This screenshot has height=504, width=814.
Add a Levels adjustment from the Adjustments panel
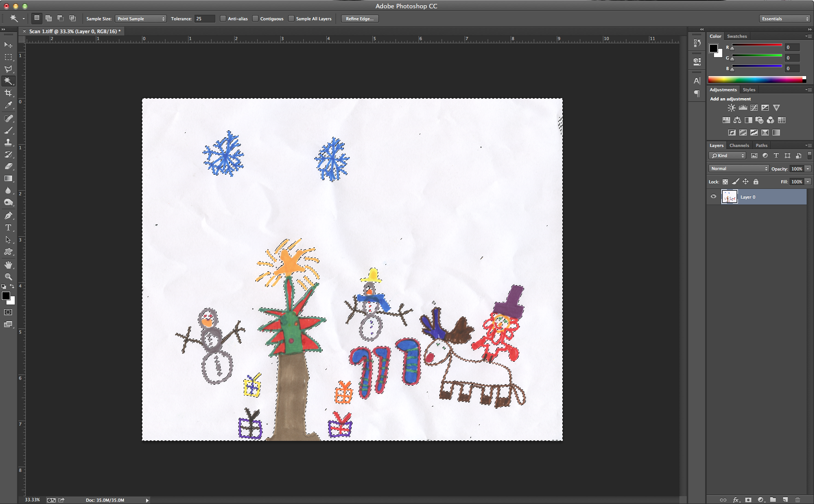743,107
